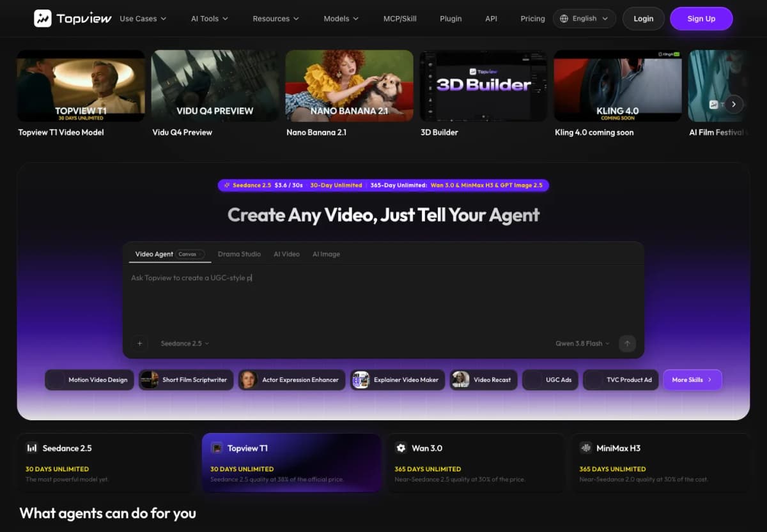Open the Kling 4.0 coming soon card
767x532 pixels.
(x=617, y=86)
